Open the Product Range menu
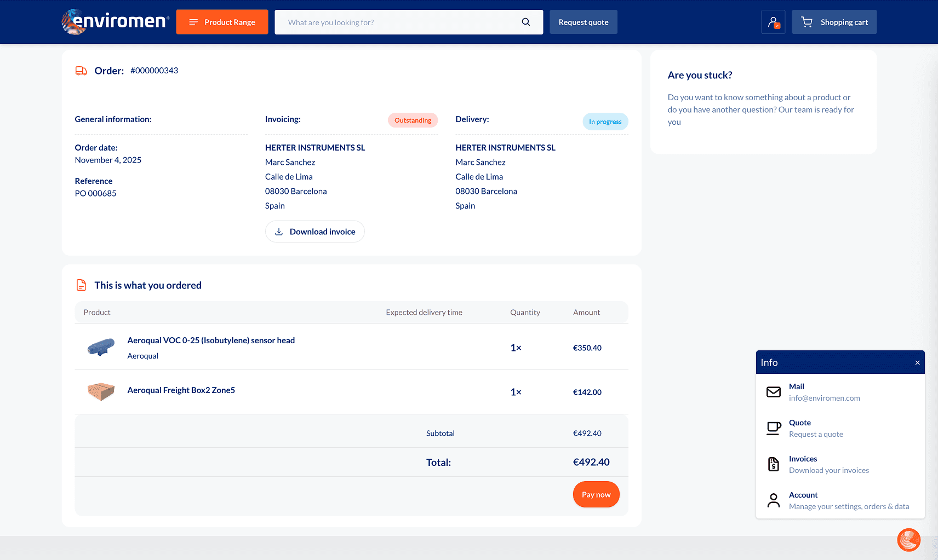This screenshot has height=560, width=938. click(222, 22)
